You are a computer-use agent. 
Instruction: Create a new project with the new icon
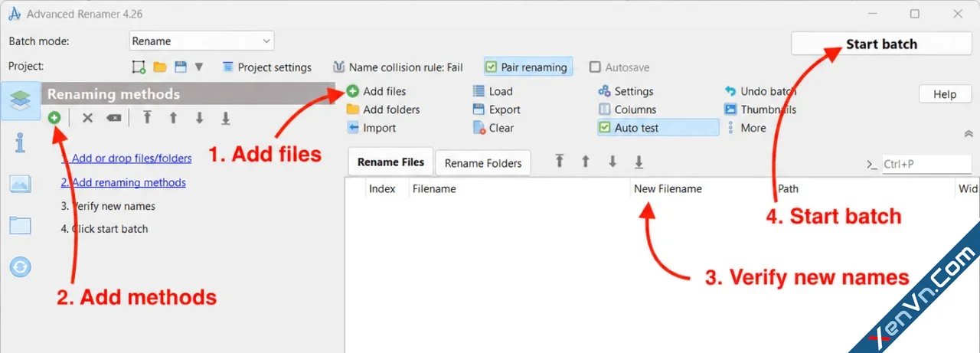click(139, 67)
